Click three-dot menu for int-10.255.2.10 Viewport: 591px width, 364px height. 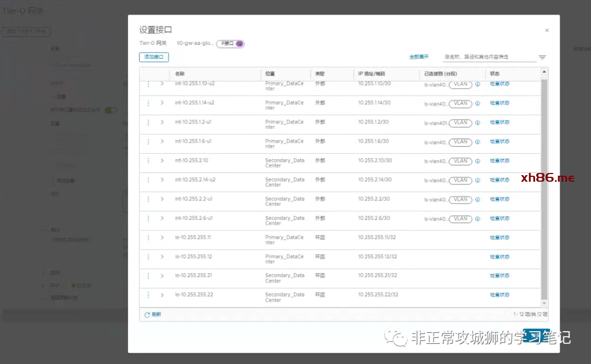pyautogui.click(x=148, y=161)
